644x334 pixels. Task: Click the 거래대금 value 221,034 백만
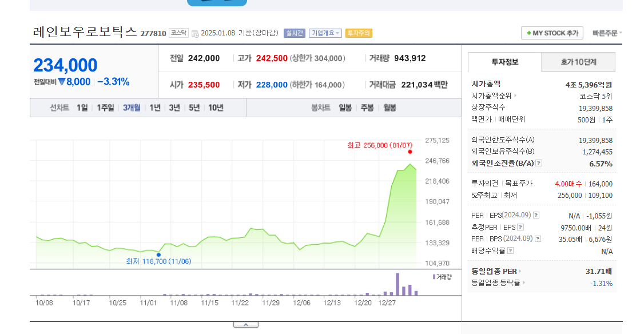coord(424,85)
